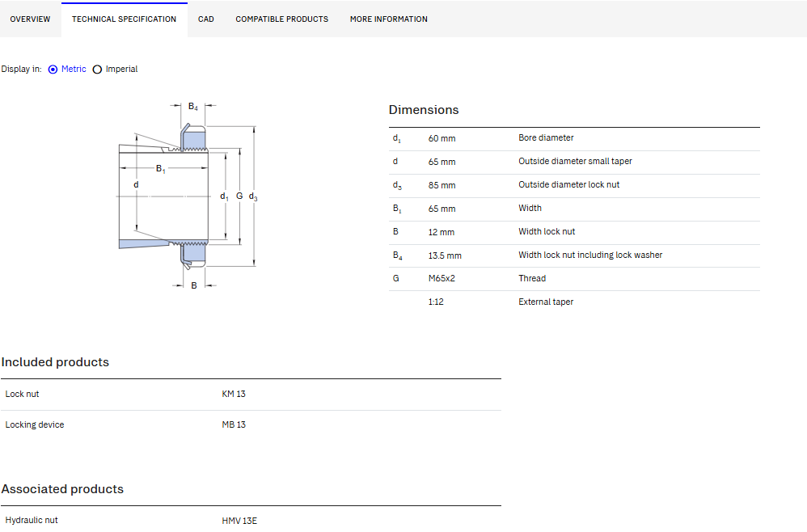Click the 'Bore diameter' label
Viewport: 807px width, 532px height.
[546, 137]
